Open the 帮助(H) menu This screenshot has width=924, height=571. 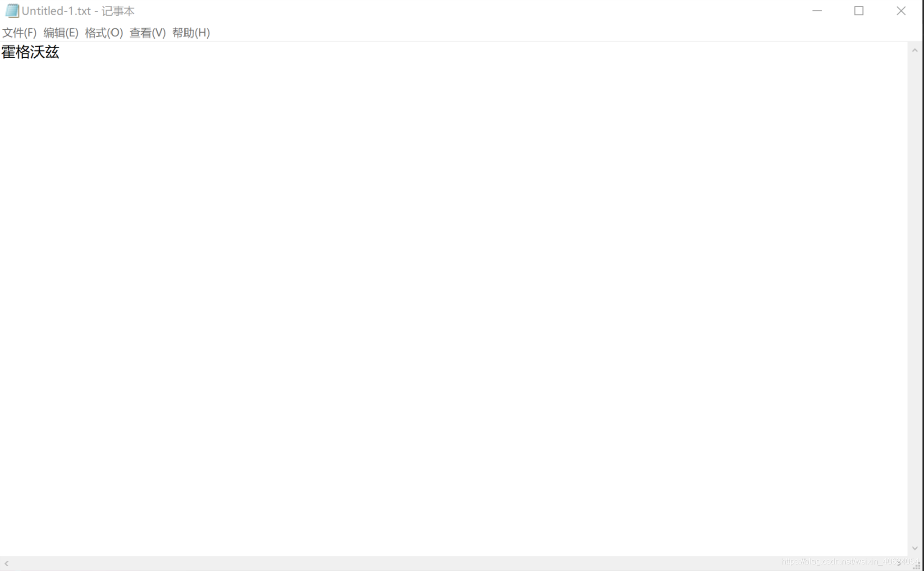pos(191,33)
